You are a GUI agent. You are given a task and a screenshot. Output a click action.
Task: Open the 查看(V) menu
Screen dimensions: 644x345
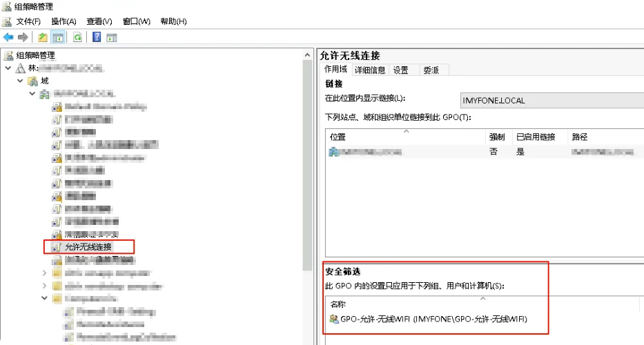tap(99, 21)
